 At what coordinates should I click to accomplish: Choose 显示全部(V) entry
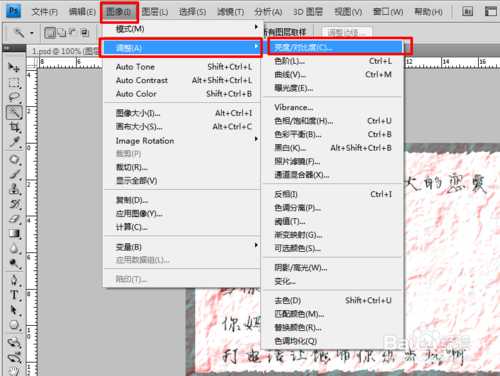[x=182, y=181]
